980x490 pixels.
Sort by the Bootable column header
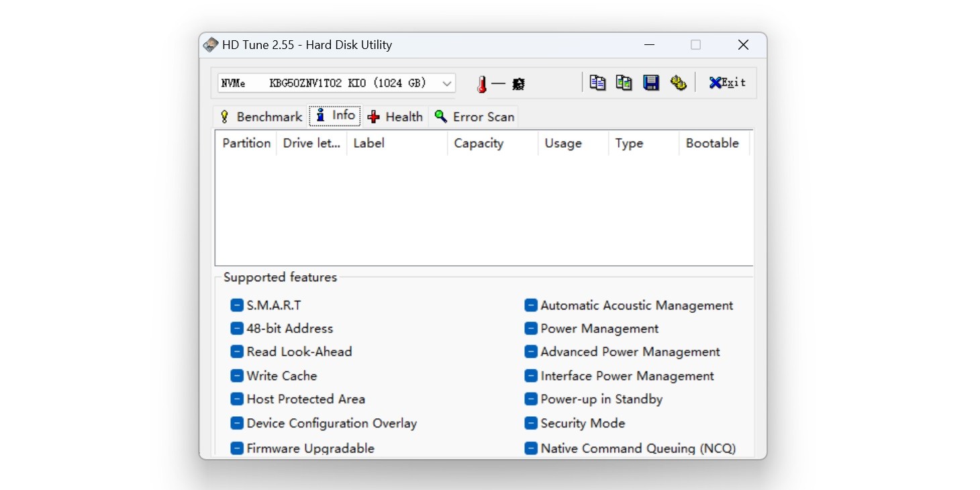coord(712,143)
